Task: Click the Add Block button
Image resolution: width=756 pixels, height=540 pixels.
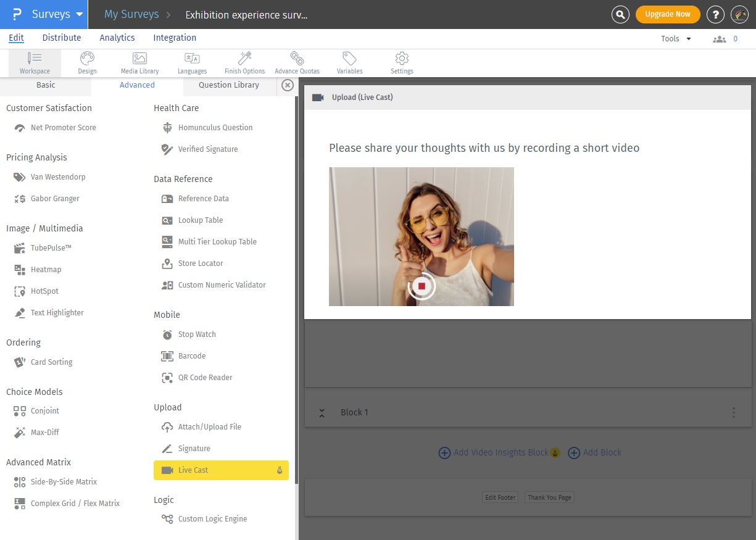Action: [594, 452]
